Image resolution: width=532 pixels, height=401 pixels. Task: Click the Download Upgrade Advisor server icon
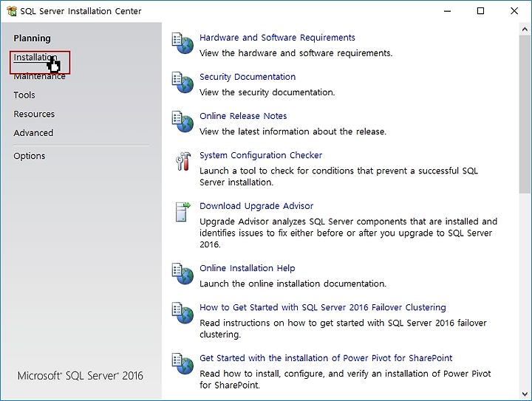point(183,212)
